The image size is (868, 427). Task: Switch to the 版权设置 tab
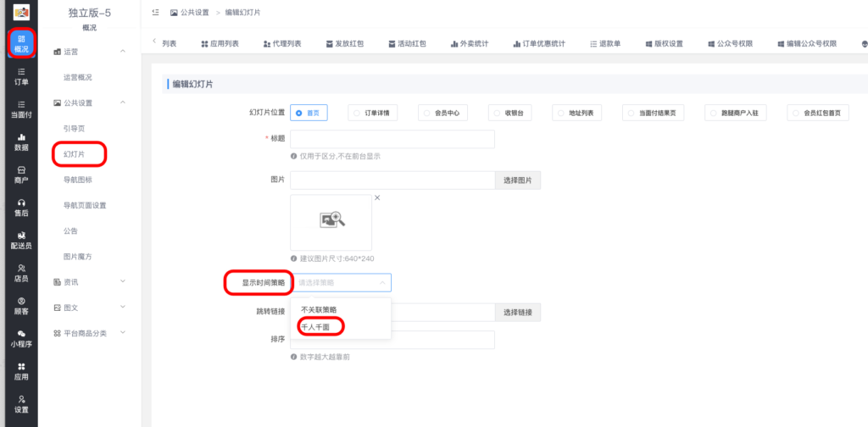pyautogui.click(x=664, y=44)
